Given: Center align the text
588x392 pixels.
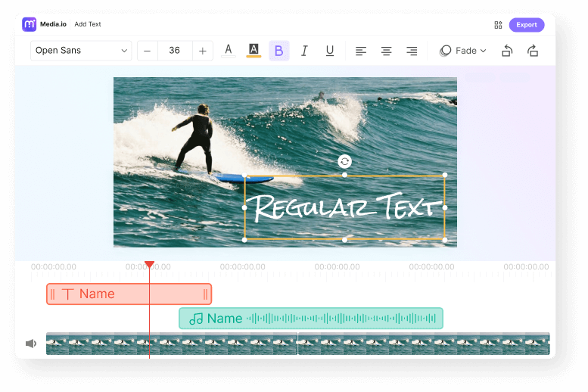Looking at the screenshot, I should (386, 51).
